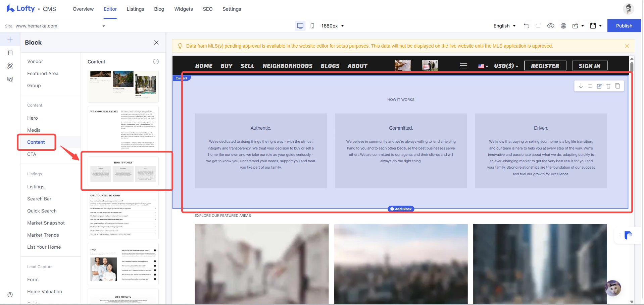Open the USD($) currency dropdown

point(506,66)
